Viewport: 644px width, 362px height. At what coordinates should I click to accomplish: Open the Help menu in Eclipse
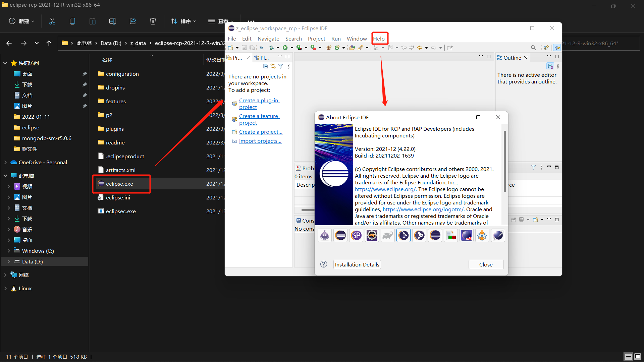379,39
